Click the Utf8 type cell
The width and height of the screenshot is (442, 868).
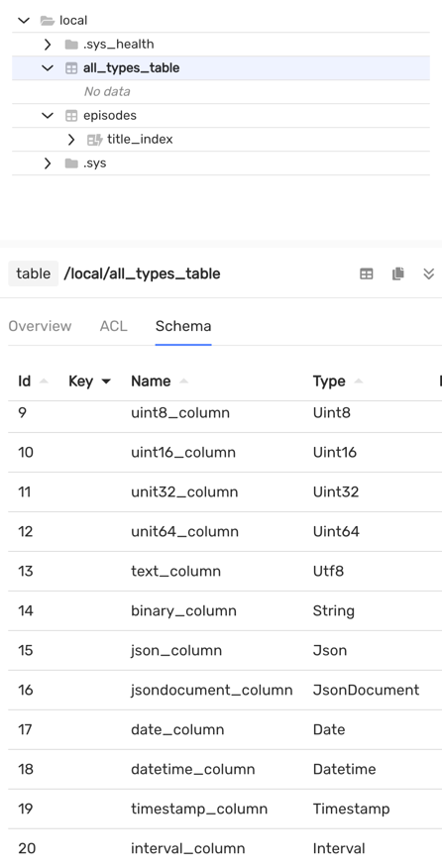click(328, 572)
